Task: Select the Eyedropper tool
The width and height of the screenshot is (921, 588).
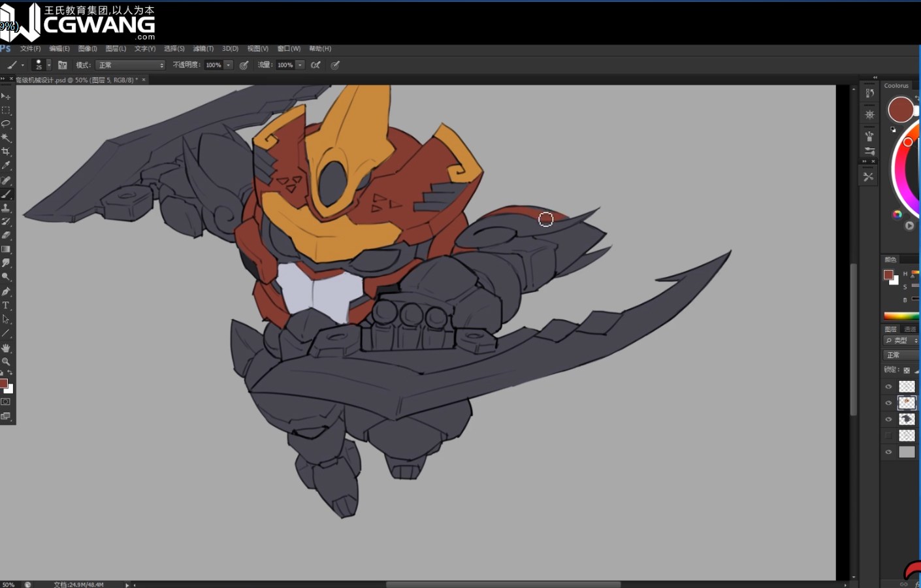Action: [6, 166]
